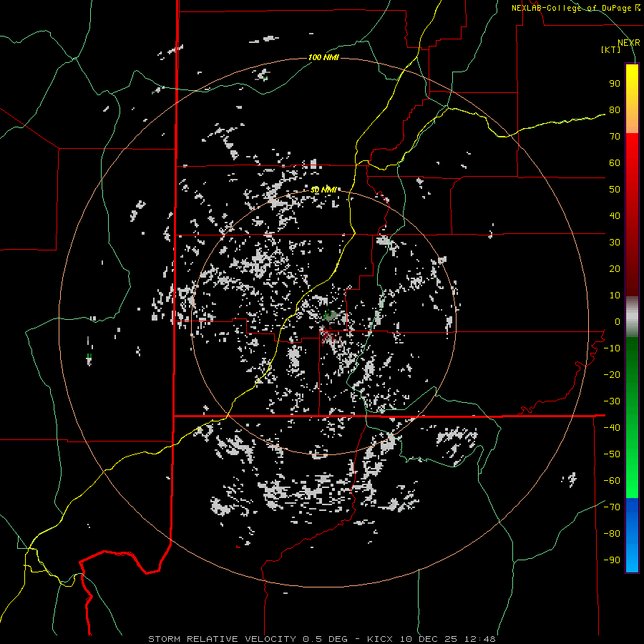Click the 30 value on velocity scale
This screenshot has width=644, height=644.
[615, 243]
